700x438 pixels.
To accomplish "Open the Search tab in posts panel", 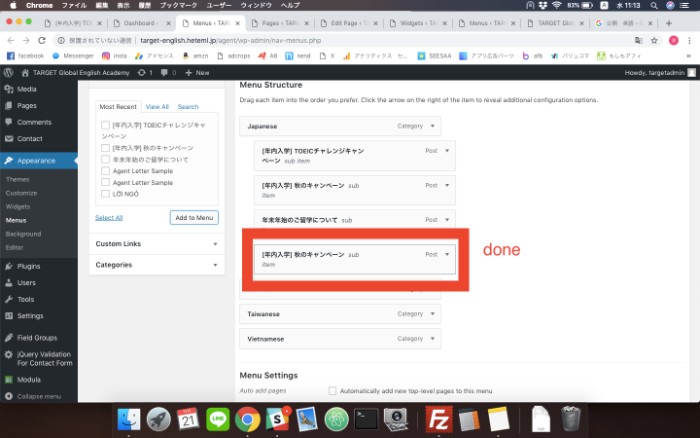I will pos(188,106).
